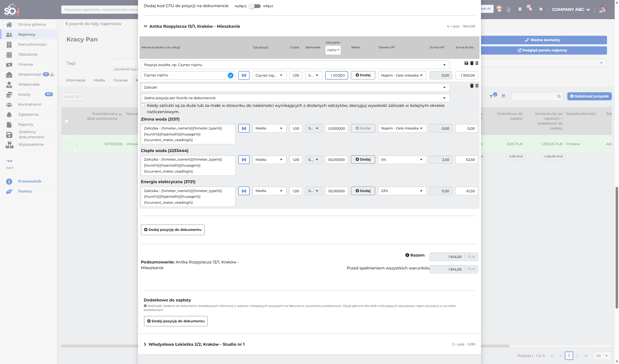
Task: Click the notifications bell in the top bar
Action: (x=530, y=9)
